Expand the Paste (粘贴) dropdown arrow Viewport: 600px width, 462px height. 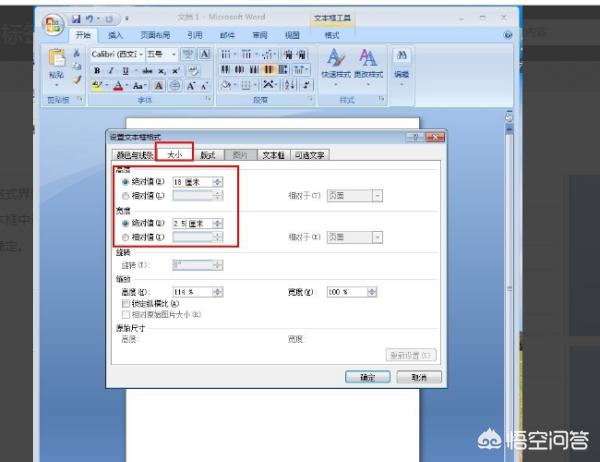57,85
